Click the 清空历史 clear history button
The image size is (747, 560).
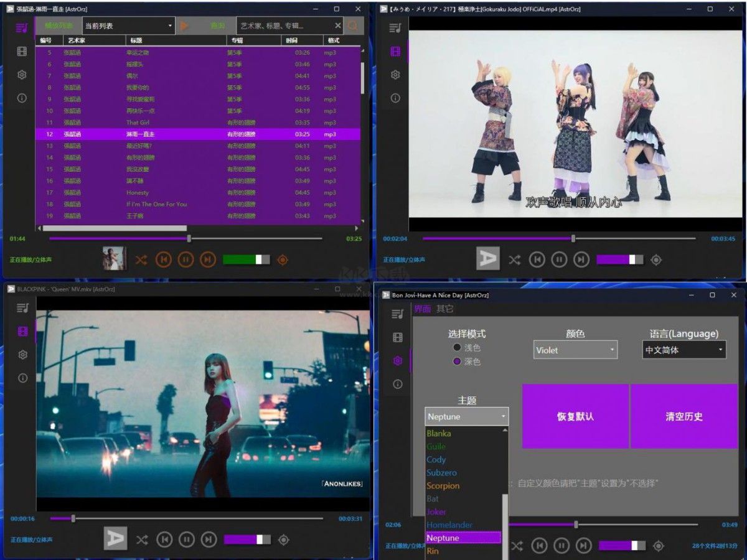coord(684,416)
